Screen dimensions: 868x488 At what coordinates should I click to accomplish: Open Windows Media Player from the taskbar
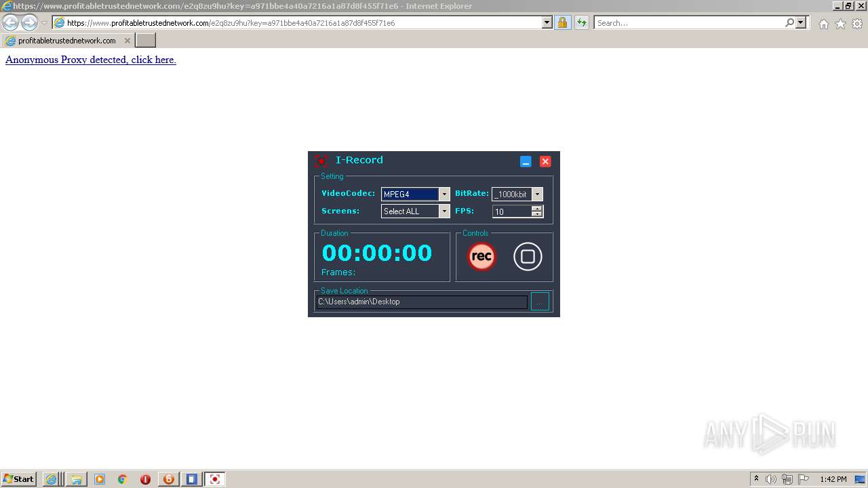coord(100,479)
